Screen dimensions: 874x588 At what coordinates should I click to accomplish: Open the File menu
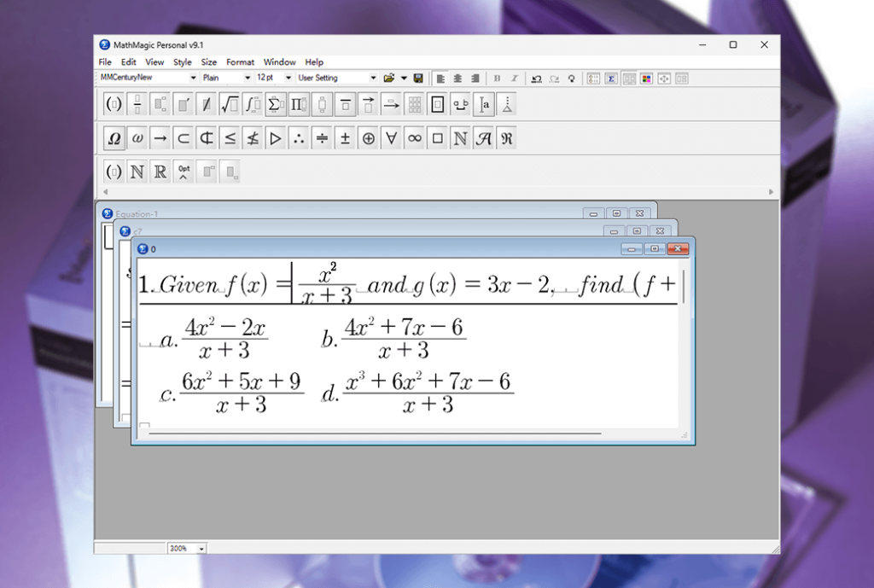105,61
